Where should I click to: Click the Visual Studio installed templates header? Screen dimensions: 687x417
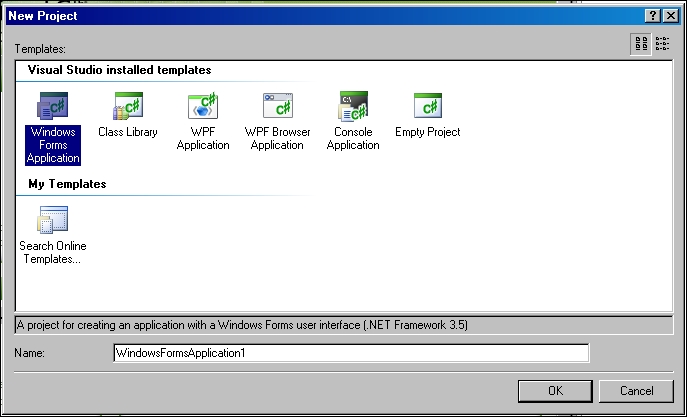tap(119, 70)
